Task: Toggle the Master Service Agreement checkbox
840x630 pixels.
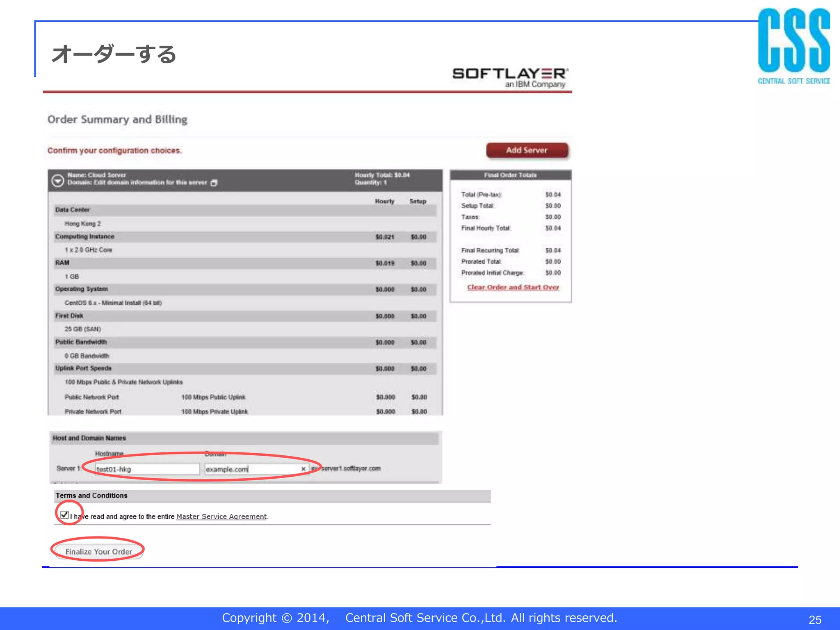Action: tap(64, 515)
